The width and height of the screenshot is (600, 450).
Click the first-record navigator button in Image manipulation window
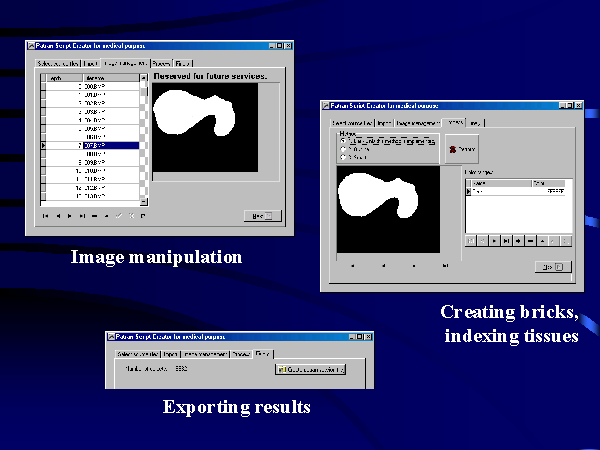[x=45, y=215]
